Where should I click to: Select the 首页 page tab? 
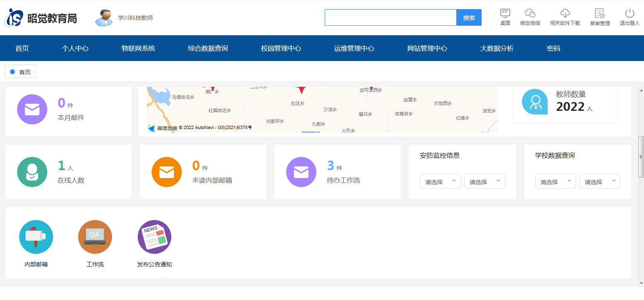[20, 72]
